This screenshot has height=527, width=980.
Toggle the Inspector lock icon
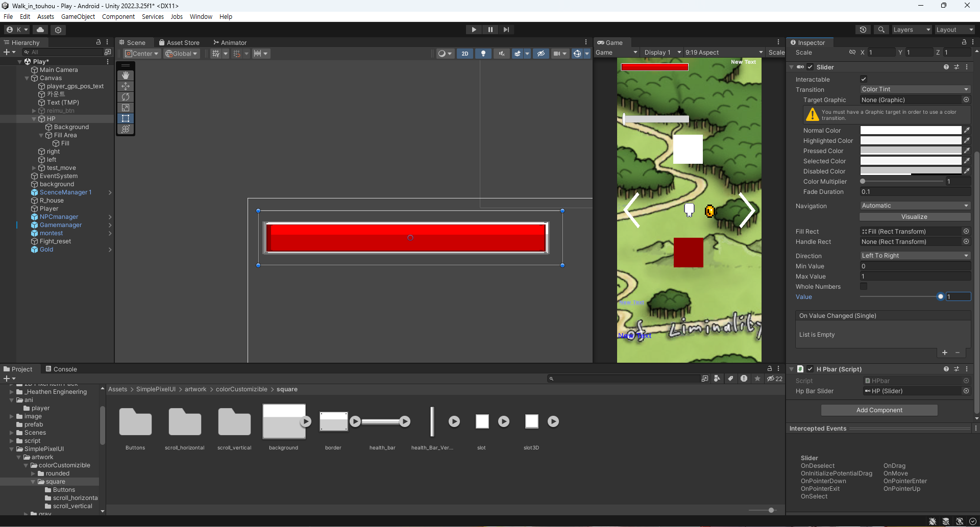coord(964,42)
